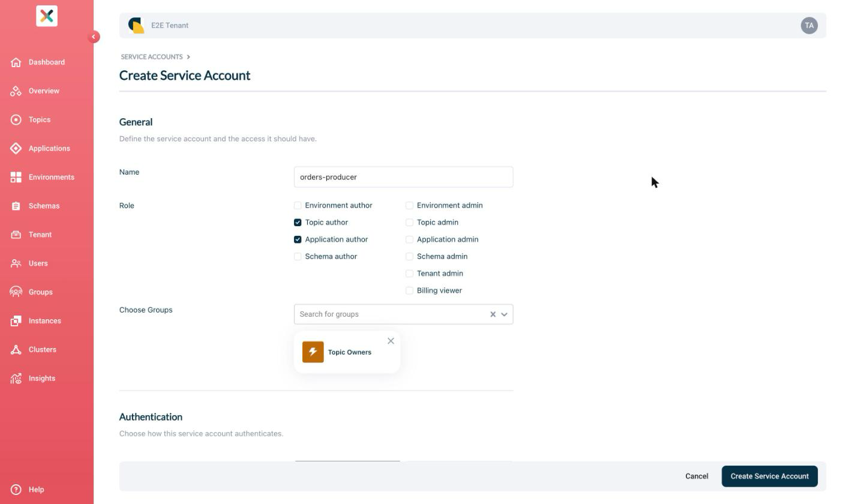Open Insights in the sidebar

(x=42, y=379)
